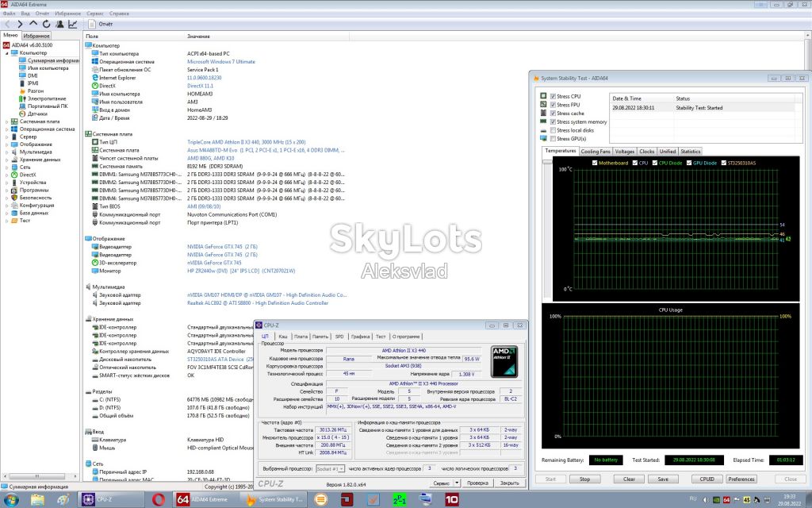The height and width of the screenshot is (508, 812).
Task: Uncheck GPU Diode graph legend checkbox
Action: click(x=689, y=163)
